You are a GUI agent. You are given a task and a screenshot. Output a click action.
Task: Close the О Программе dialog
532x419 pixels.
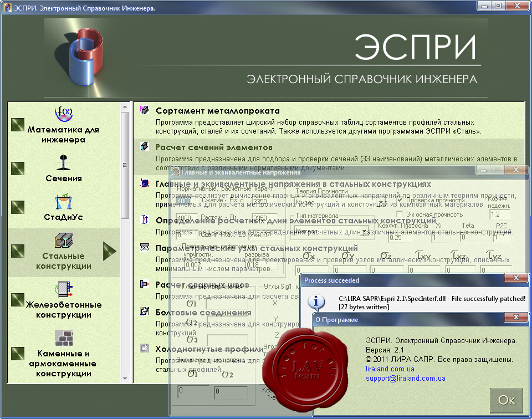516,317
